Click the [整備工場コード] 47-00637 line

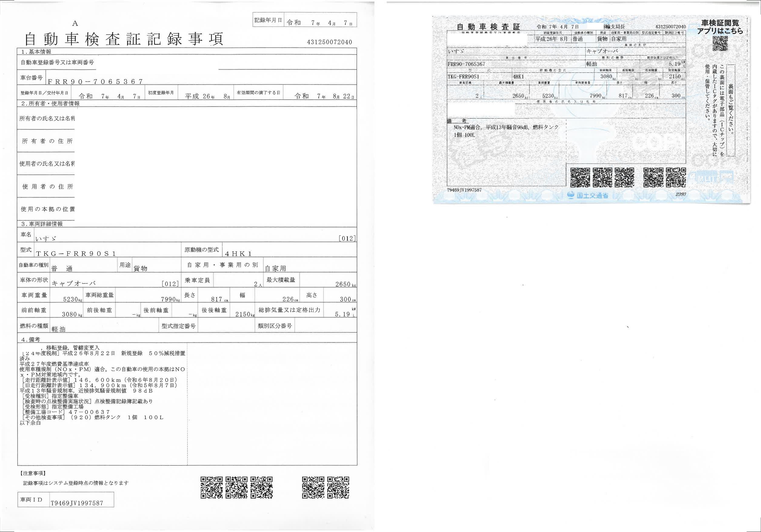[x=65, y=412]
